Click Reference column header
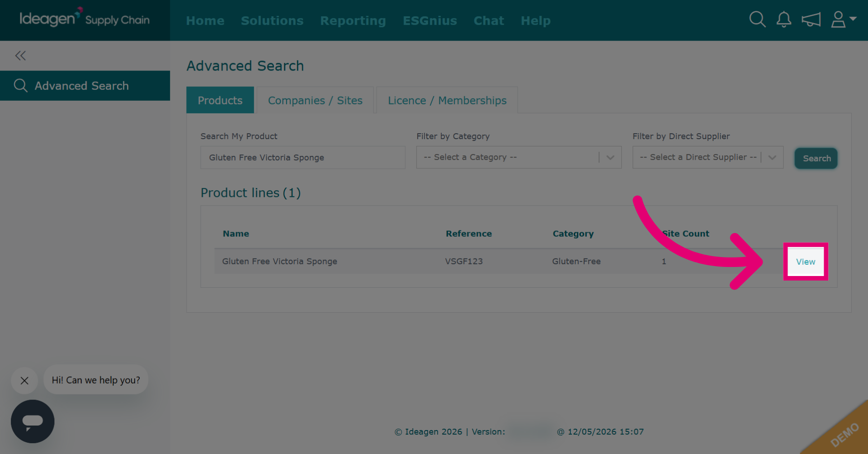Viewport: 868px width, 454px height. [469, 234]
